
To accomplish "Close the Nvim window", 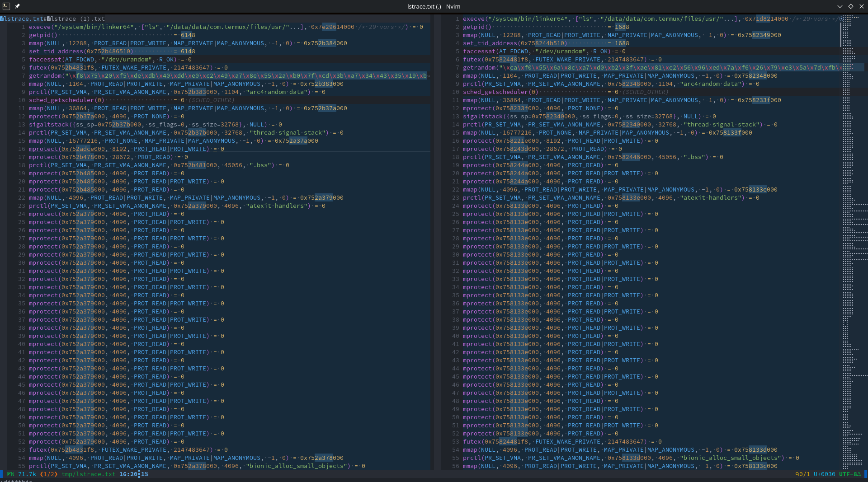I will pos(862,6).
